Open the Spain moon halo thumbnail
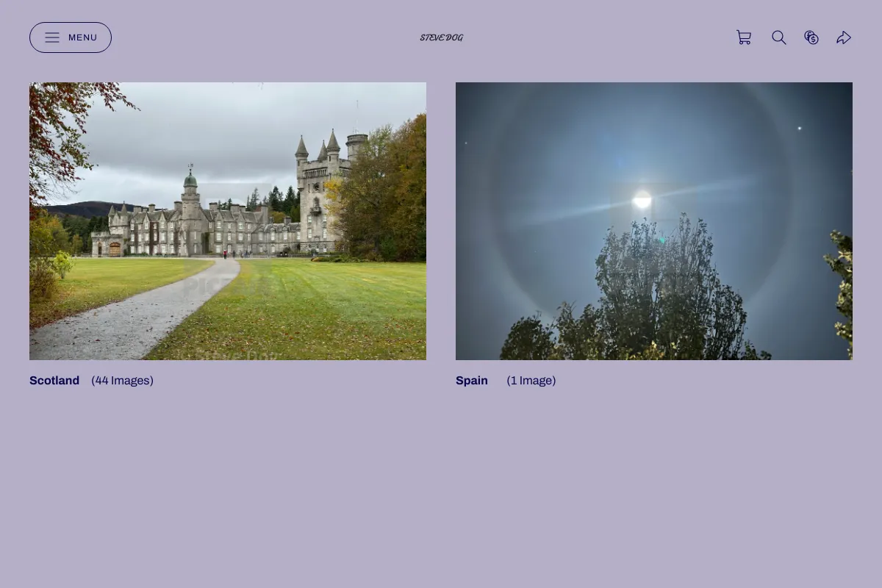This screenshot has height=588, width=882. pos(654,221)
